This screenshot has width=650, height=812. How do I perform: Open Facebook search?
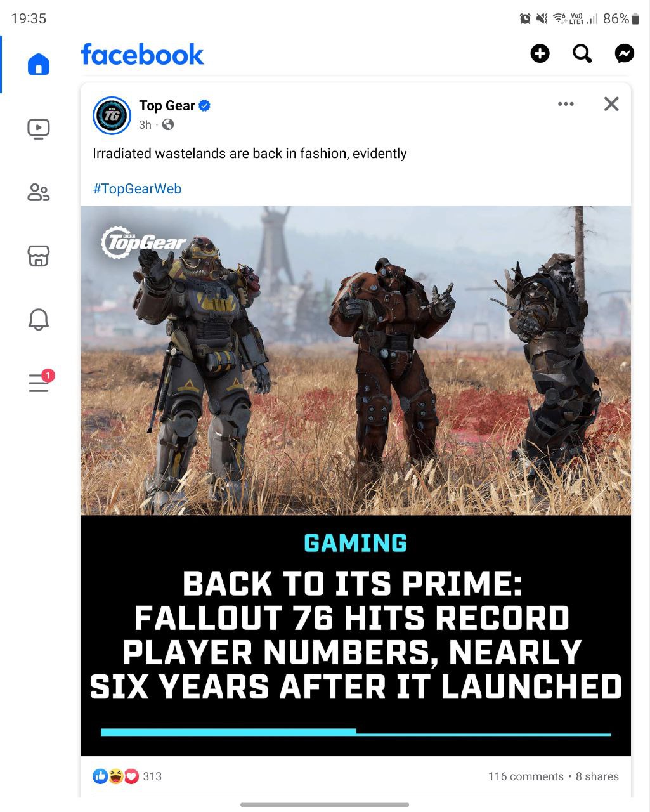tap(582, 54)
